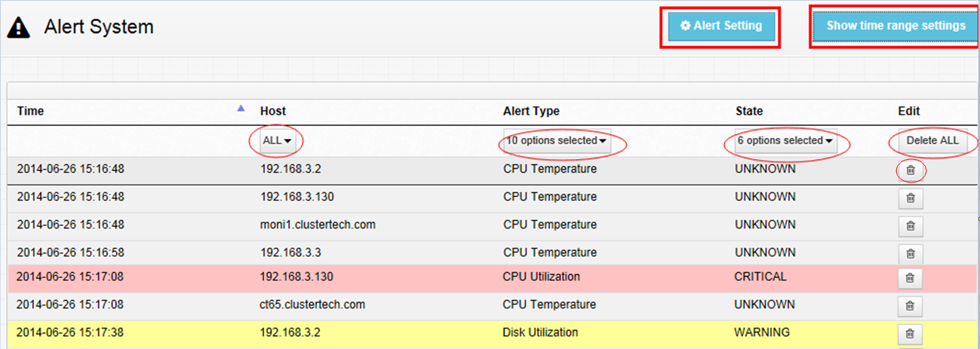The width and height of the screenshot is (980, 349).
Task: Delete the ct65.clustertech.com alert row
Action: click(x=911, y=306)
